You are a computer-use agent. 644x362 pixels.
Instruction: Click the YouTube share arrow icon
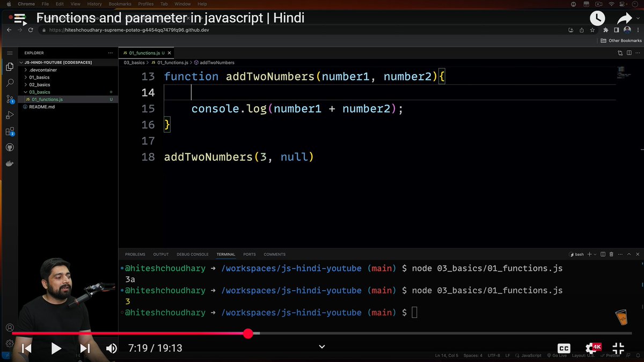(x=625, y=18)
